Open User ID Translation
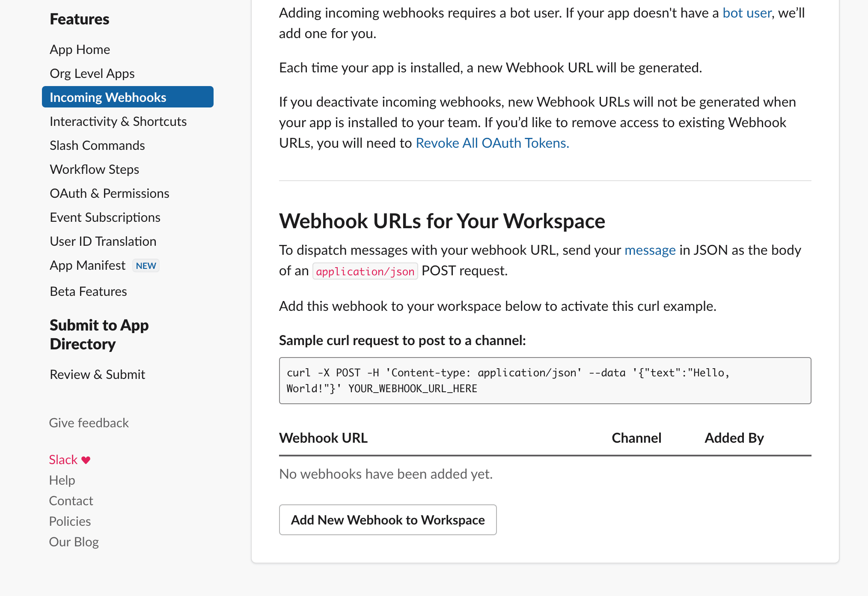Screen dimensions: 868x596 coord(103,241)
